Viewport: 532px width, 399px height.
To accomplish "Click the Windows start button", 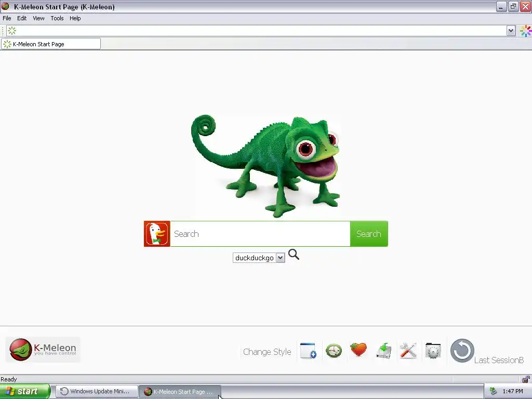I will (25, 391).
